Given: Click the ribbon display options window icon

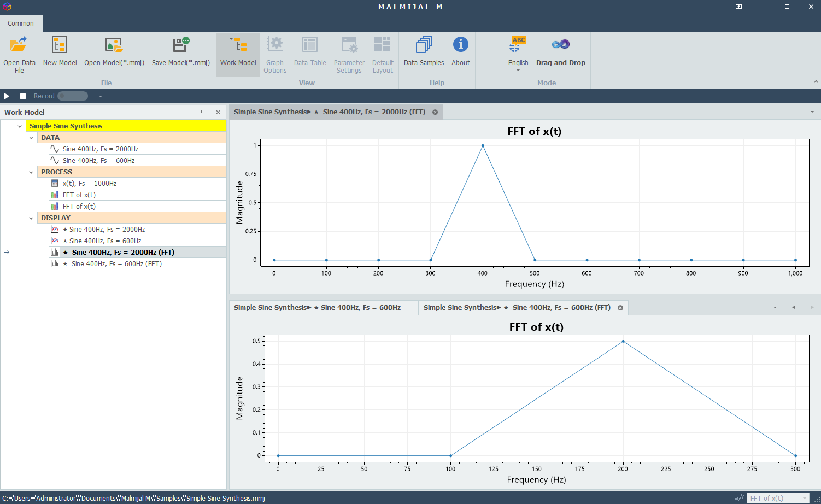Looking at the screenshot, I should pyautogui.click(x=738, y=7).
